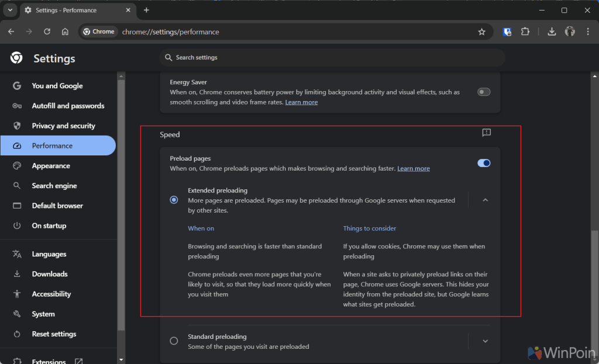The image size is (599, 364).
Task: Reload the page
Action: [47, 32]
